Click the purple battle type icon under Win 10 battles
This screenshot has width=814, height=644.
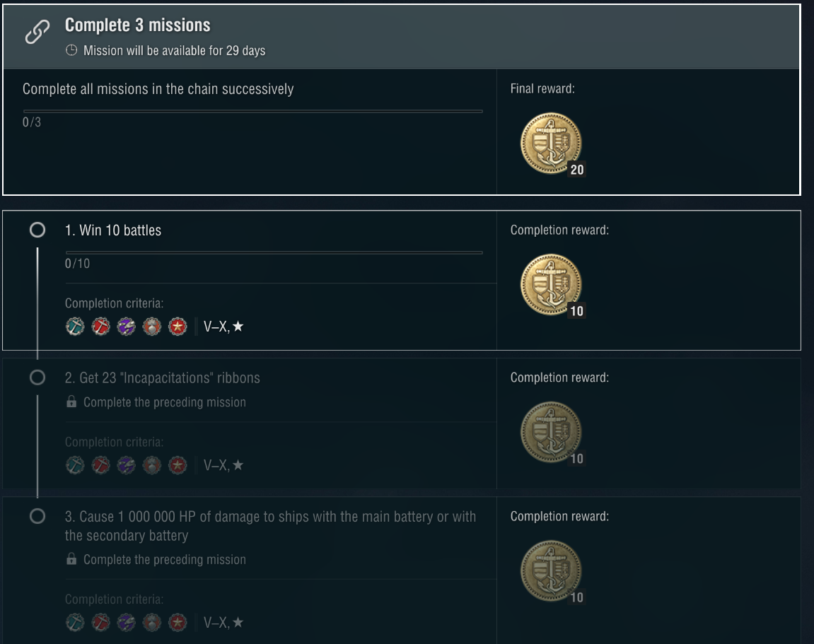pyautogui.click(x=126, y=327)
